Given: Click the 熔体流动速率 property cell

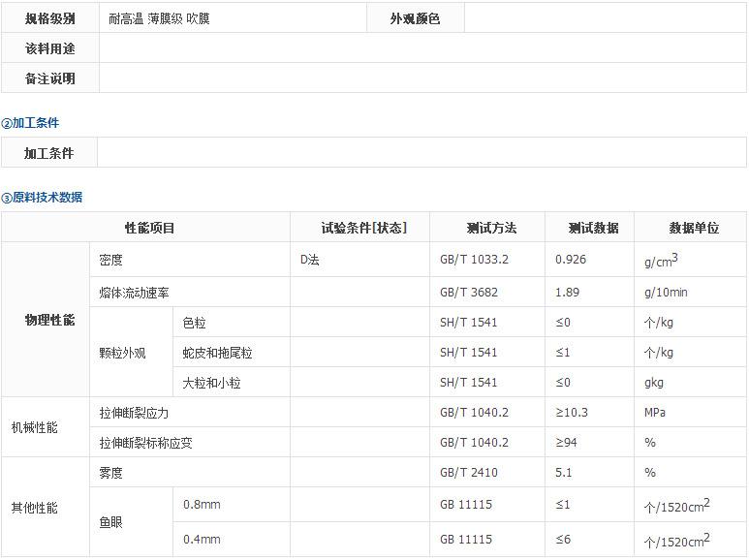Looking at the screenshot, I should click(134, 293).
